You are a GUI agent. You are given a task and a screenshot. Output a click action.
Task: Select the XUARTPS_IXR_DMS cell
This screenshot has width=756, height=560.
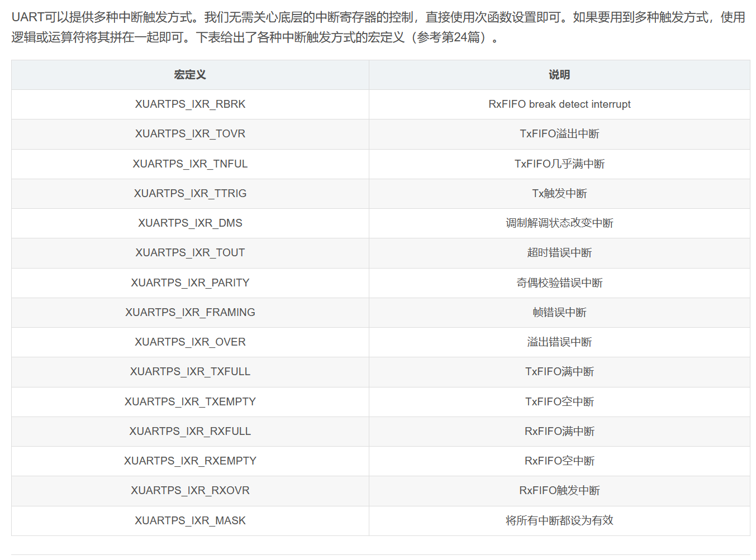pos(190,223)
